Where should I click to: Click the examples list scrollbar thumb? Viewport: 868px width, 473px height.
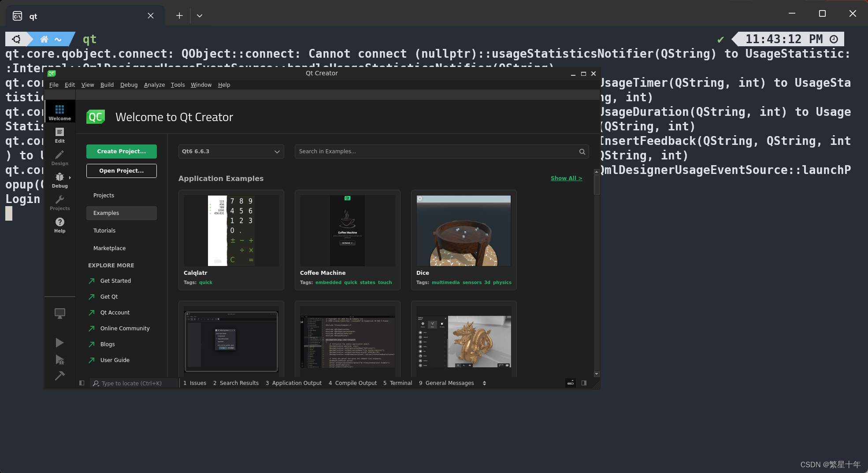(597, 185)
